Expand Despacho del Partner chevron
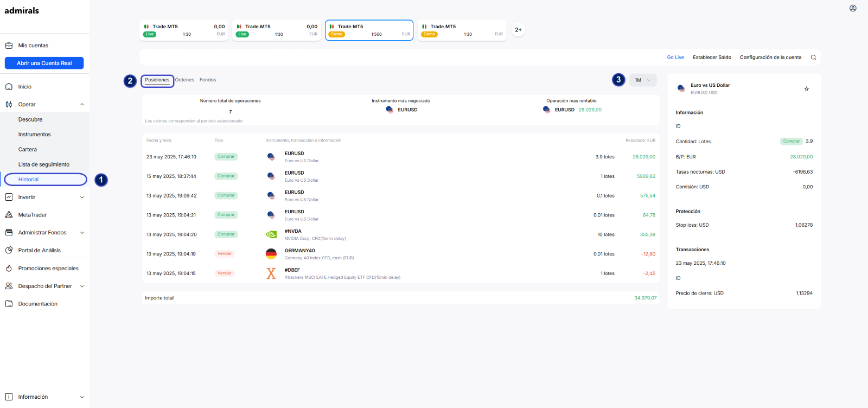Image resolution: width=868 pixels, height=408 pixels. point(82,286)
